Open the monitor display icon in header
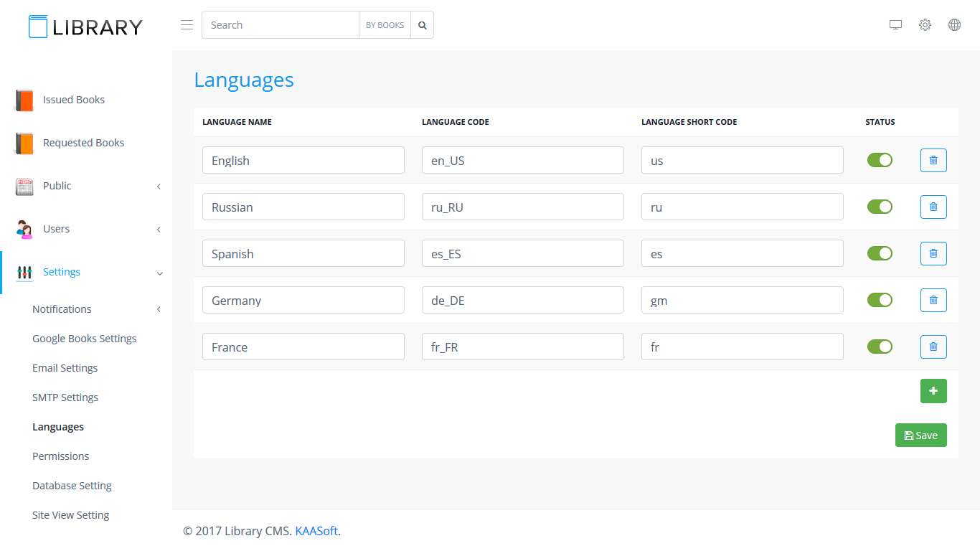980x551 pixels. (x=895, y=25)
